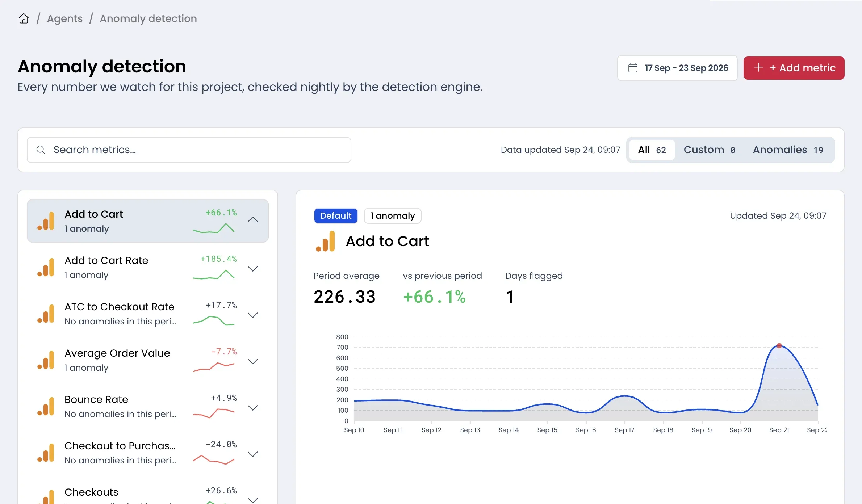This screenshot has width=862, height=504.
Task: Focus the Search metrics field
Action: [x=189, y=150]
